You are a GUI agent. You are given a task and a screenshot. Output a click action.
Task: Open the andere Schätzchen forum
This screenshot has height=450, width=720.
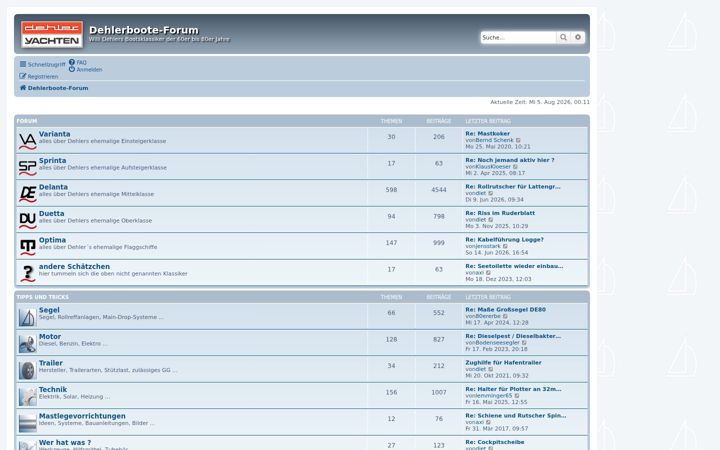pos(74,266)
